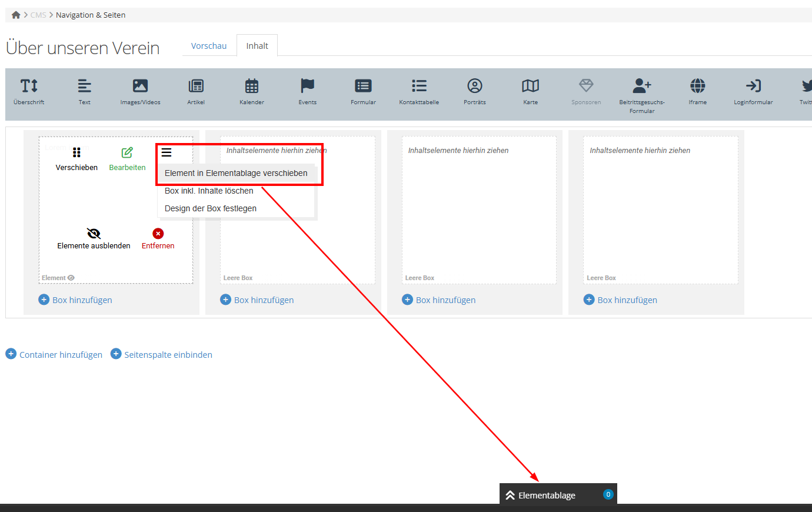Select the Karte map icon

pos(531,86)
